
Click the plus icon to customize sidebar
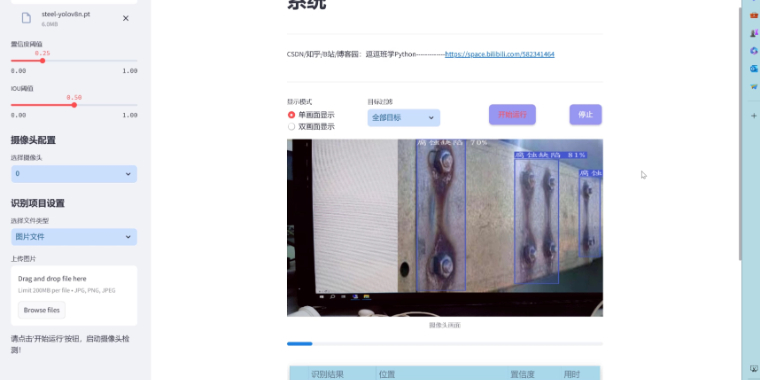[754, 115]
